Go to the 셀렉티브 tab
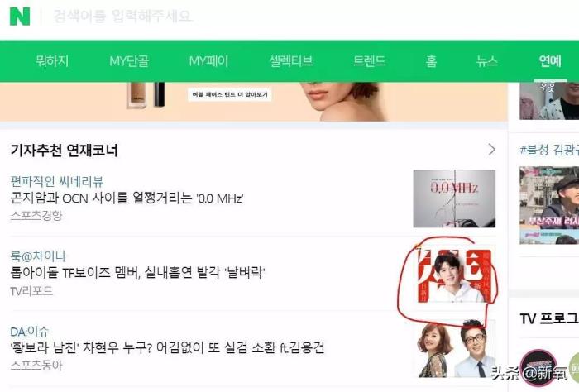The image size is (579, 392). pyautogui.click(x=291, y=61)
